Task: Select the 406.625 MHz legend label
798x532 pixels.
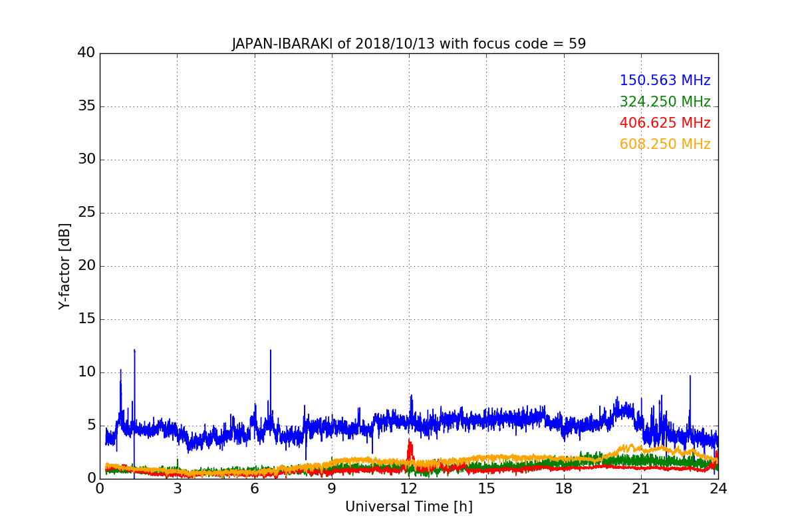Action: click(x=665, y=123)
